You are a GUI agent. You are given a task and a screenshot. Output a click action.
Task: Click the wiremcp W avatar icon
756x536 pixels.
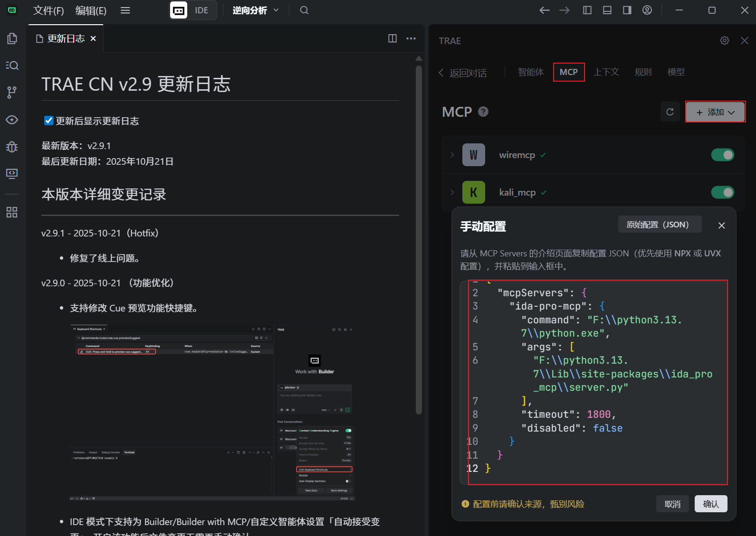coord(474,155)
